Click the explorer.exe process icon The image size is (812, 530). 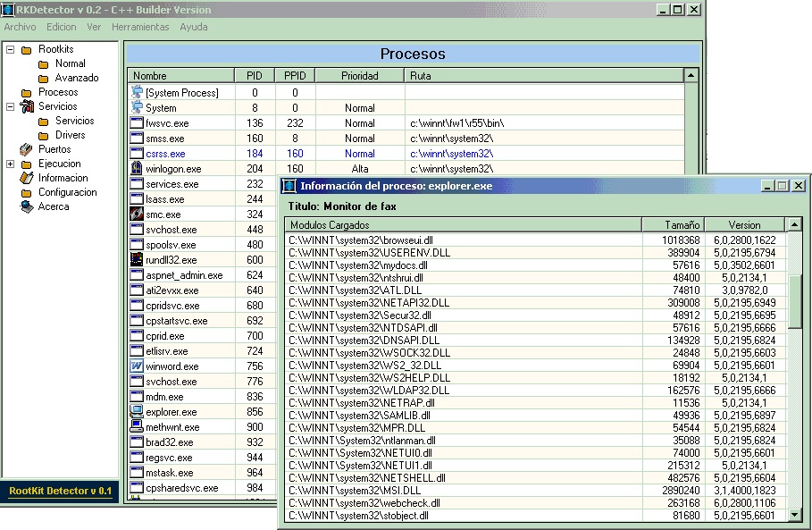137,412
